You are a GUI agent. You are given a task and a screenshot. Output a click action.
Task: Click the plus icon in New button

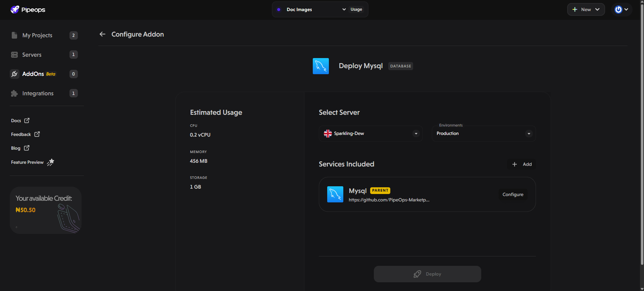(575, 9)
